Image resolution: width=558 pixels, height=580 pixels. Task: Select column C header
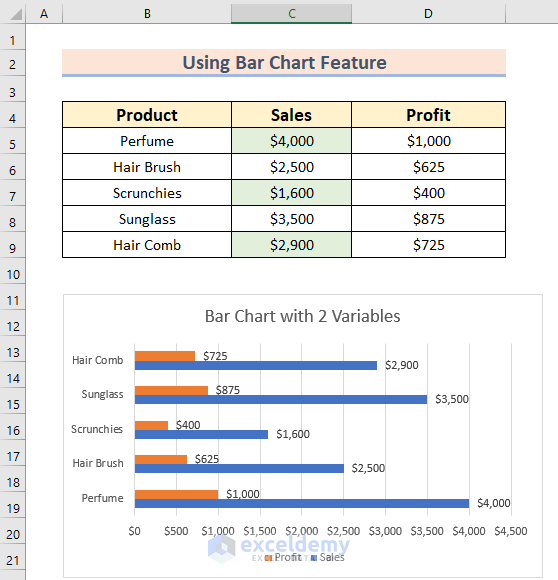point(291,14)
